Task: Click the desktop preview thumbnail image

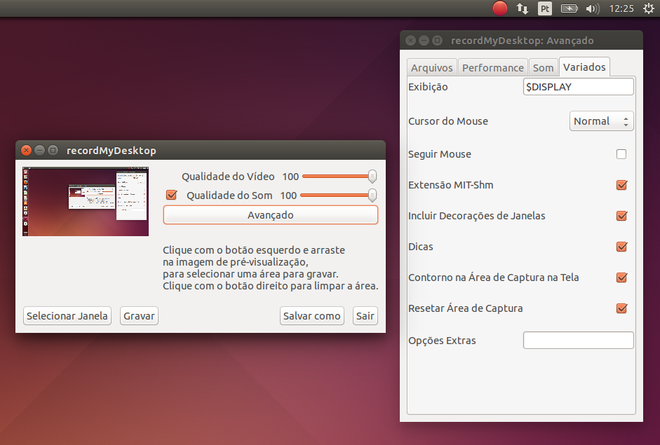Action: (x=85, y=202)
